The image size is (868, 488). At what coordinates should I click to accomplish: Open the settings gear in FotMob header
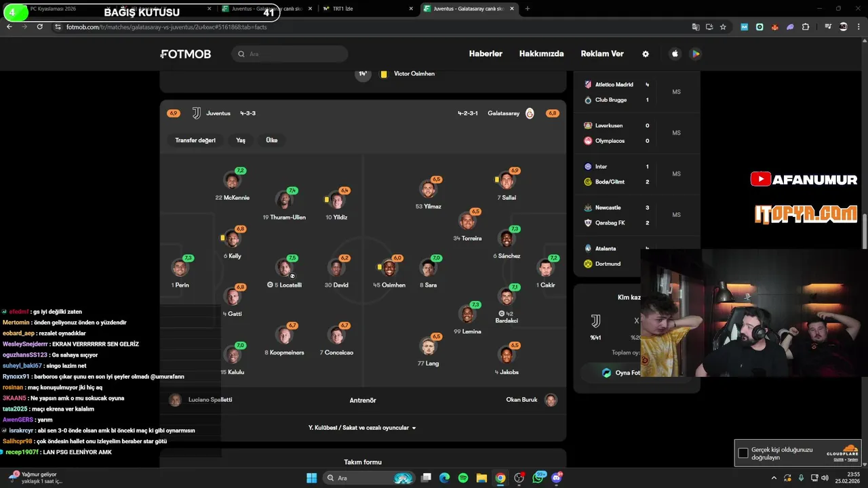point(646,54)
